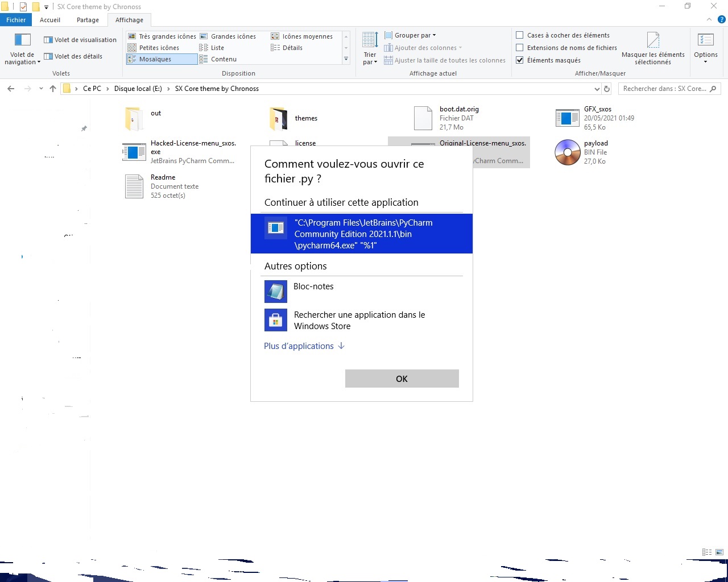Image resolution: width=728 pixels, height=582 pixels.
Task: Open the navigation pane (Volet de navigation) menu
Action: pyautogui.click(x=23, y=49)
